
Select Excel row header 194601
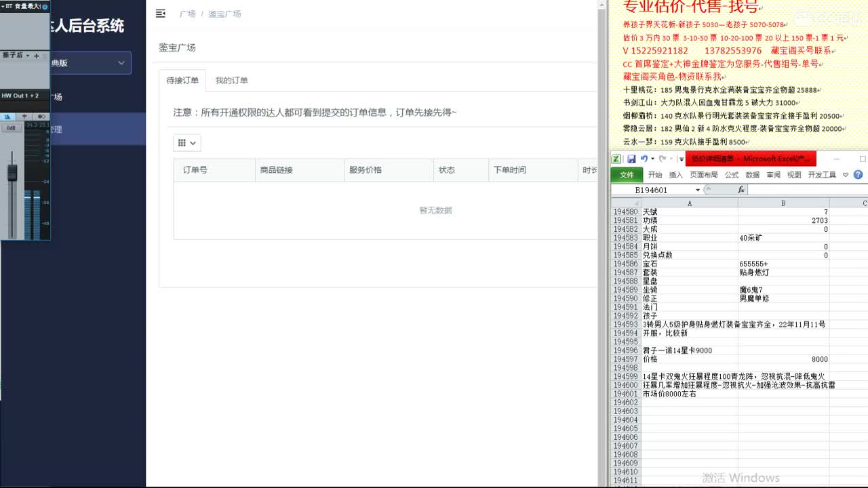626,394
